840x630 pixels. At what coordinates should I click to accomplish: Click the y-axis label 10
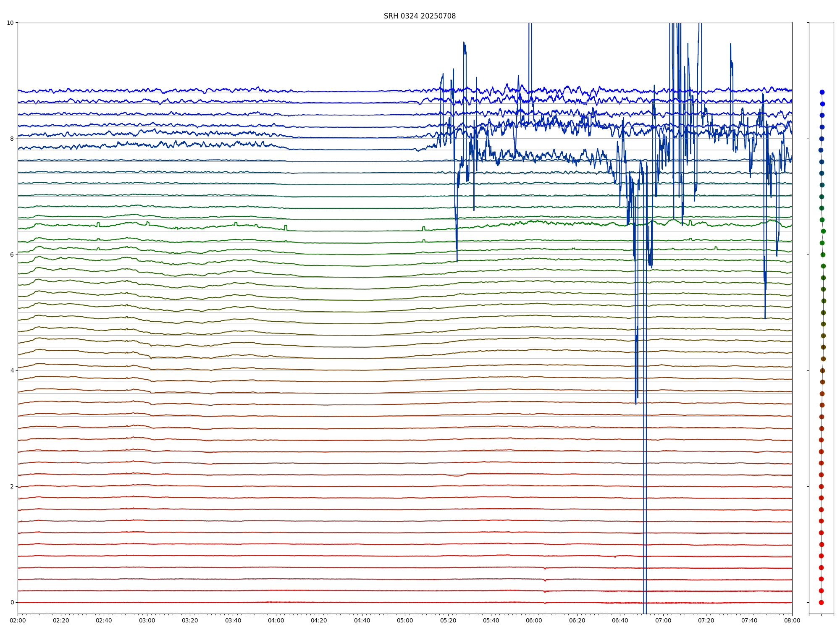pyautogui.click(x=10, y=23)
